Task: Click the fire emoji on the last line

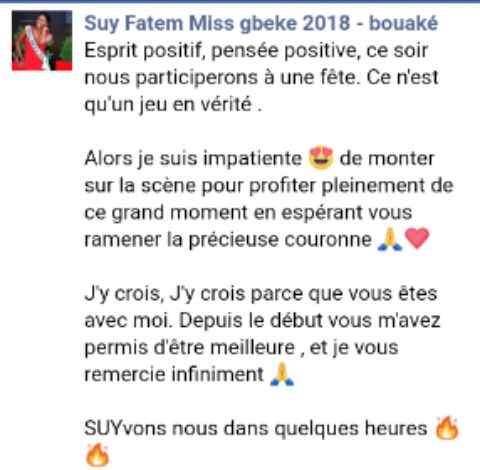Action: coord(97,454)
